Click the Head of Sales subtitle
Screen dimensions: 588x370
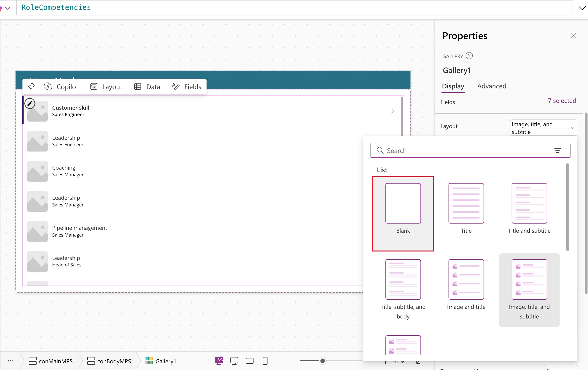[x=67, y=265]
